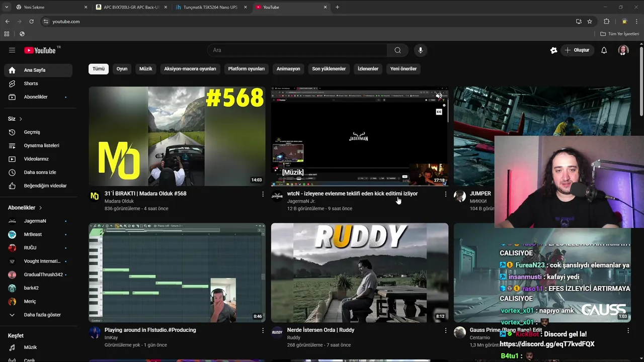The image size is (644, 362).
Task: Select Platform oyunları chip
Action: [x=247, y=69]
